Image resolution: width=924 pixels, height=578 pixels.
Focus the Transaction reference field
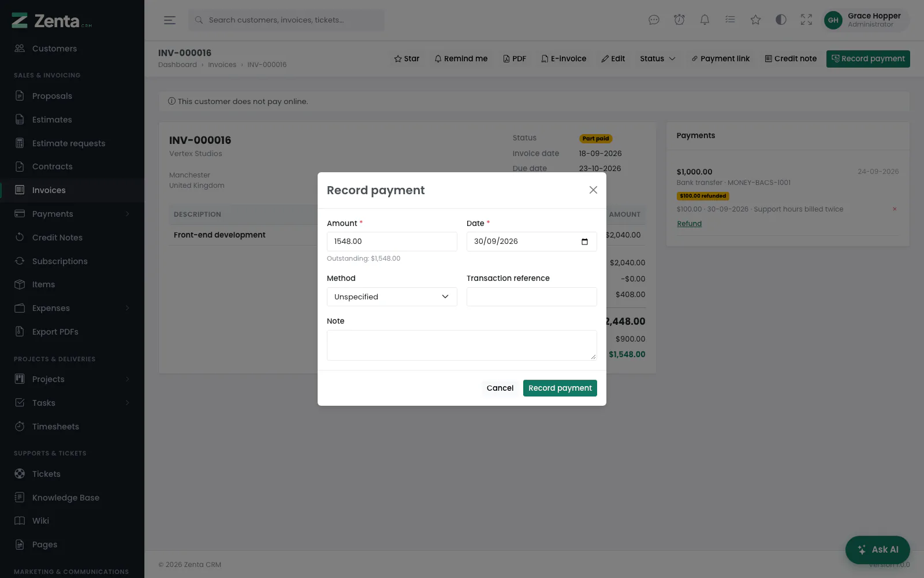(x=532, y=297)
